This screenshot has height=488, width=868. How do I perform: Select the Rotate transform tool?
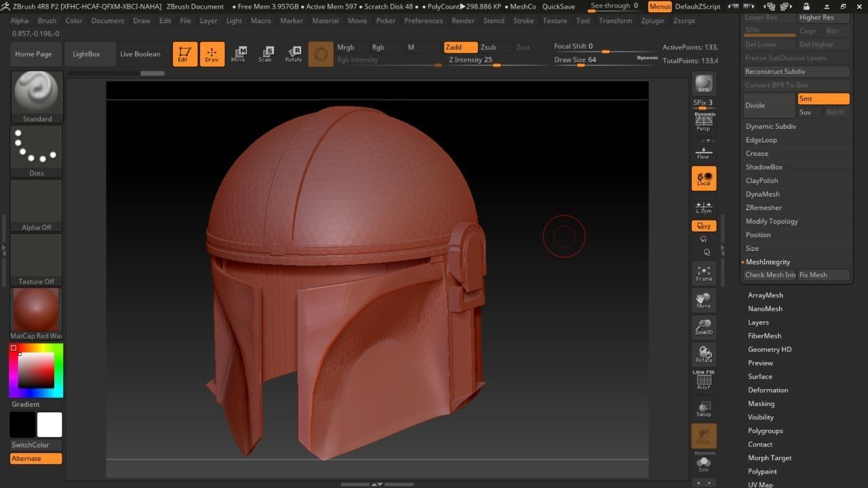[293, 54]
